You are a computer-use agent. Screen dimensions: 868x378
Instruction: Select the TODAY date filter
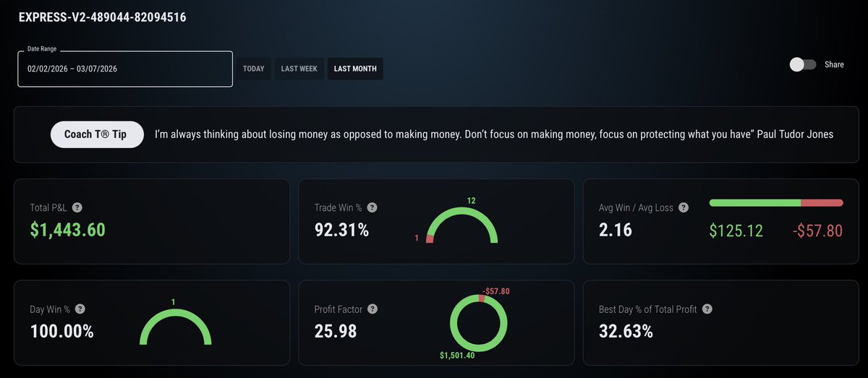tap(254, 69)
